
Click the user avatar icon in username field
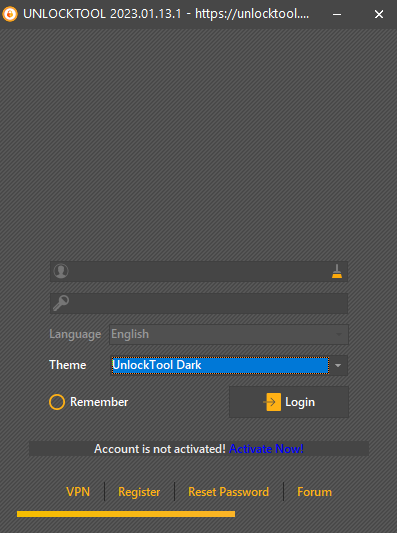pyautogui.click(x=61, y=271)
